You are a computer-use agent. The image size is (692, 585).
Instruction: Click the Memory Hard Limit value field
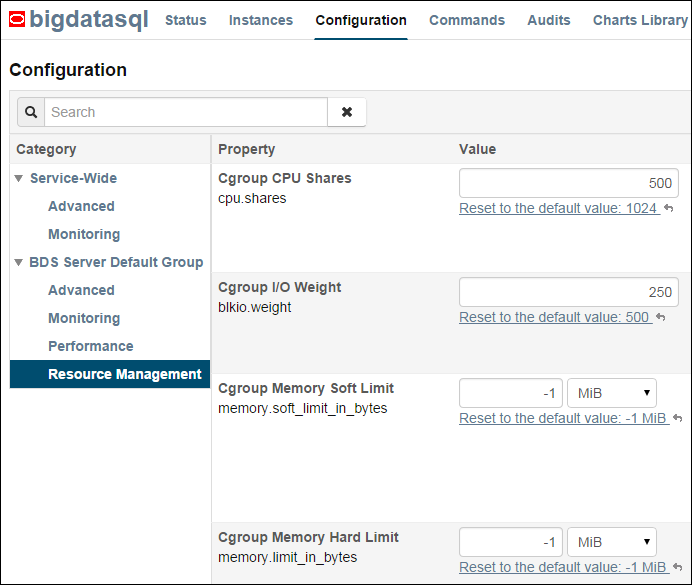[511, 542]
